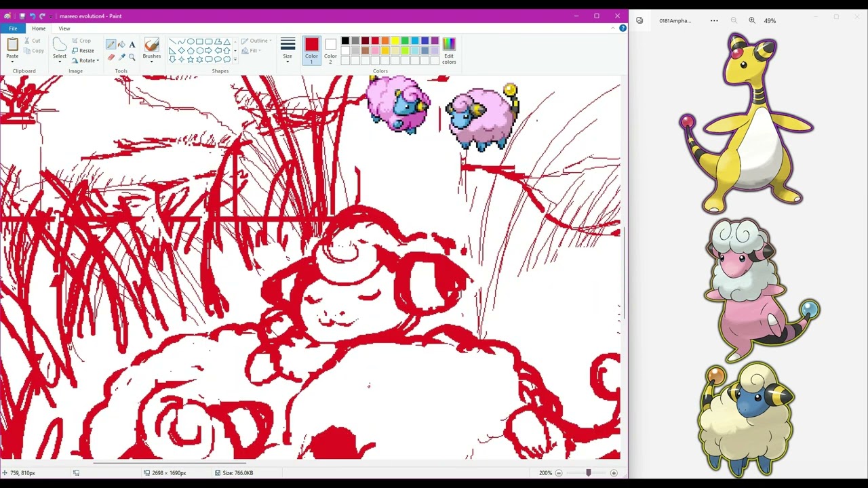This screenshot has height=488, width=868.
Task: Select the Magnifier tool
Action: [132, 57]
